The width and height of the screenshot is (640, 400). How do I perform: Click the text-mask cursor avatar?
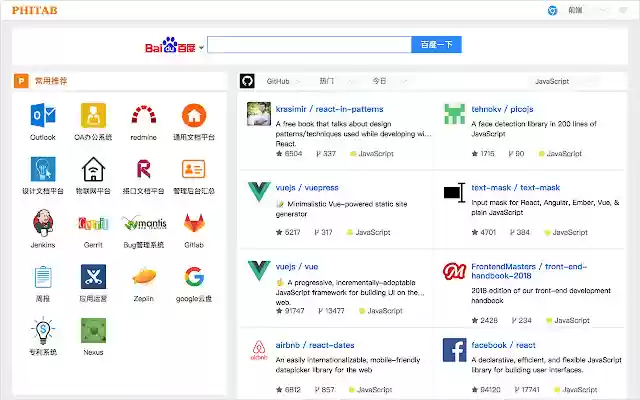[x=454, y=192]
